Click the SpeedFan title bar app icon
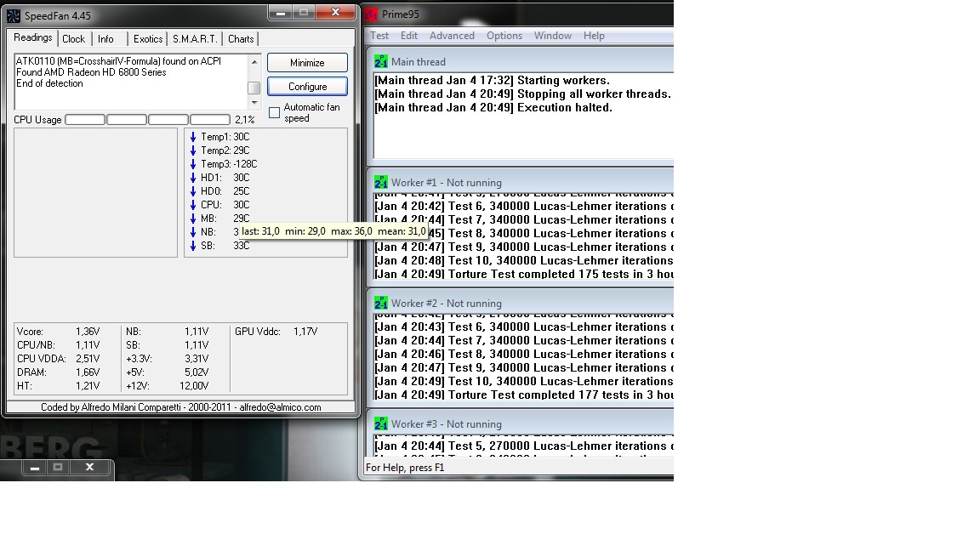 point(13,15)
